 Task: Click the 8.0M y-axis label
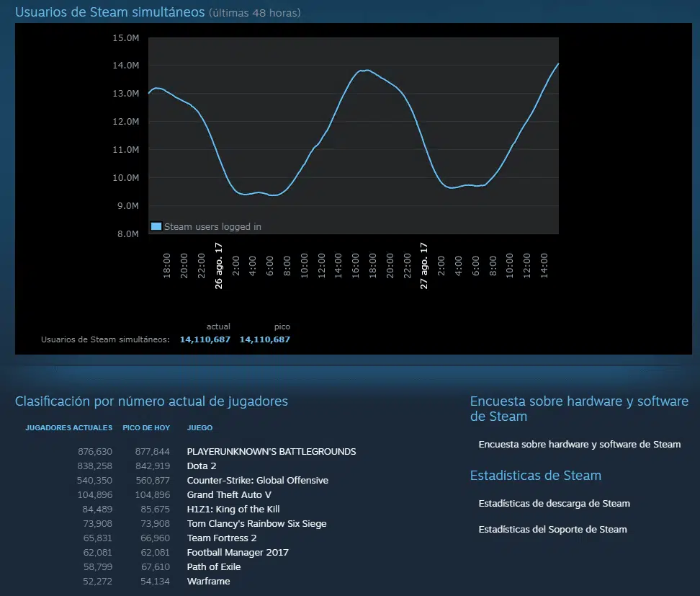pyautogui.click(x=128, y=233)
